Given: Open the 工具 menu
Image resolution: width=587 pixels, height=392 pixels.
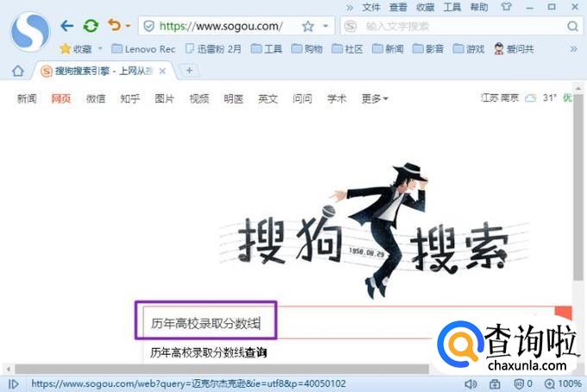Looking at the screenshot, I should pyautogui.click(x=452, y=7).
